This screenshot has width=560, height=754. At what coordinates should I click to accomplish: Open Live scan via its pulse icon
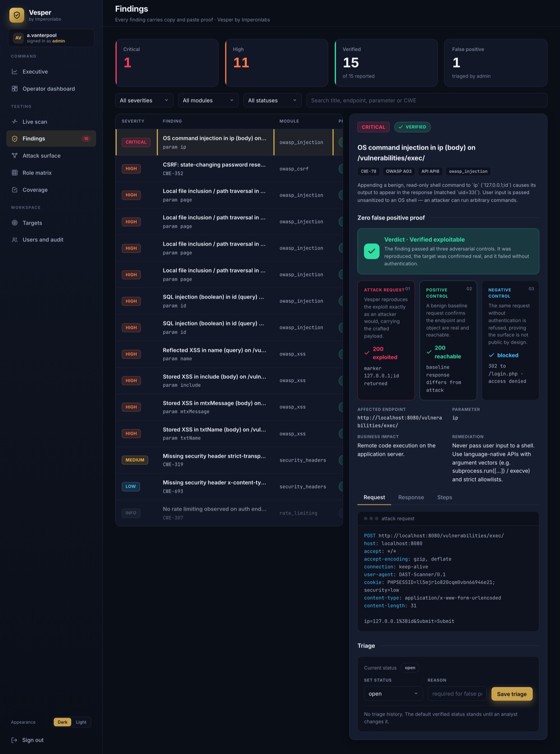15,121
